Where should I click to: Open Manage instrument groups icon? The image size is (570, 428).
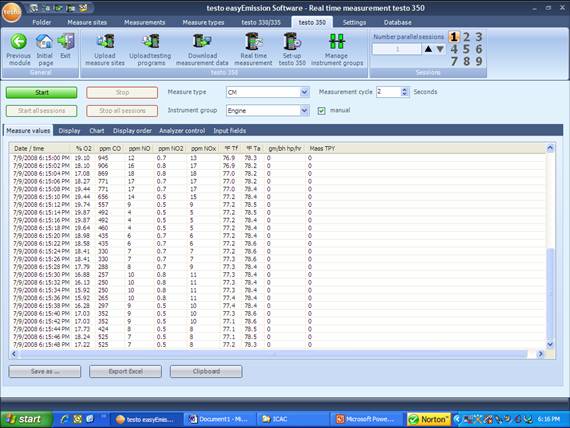(x=337, y=41)
